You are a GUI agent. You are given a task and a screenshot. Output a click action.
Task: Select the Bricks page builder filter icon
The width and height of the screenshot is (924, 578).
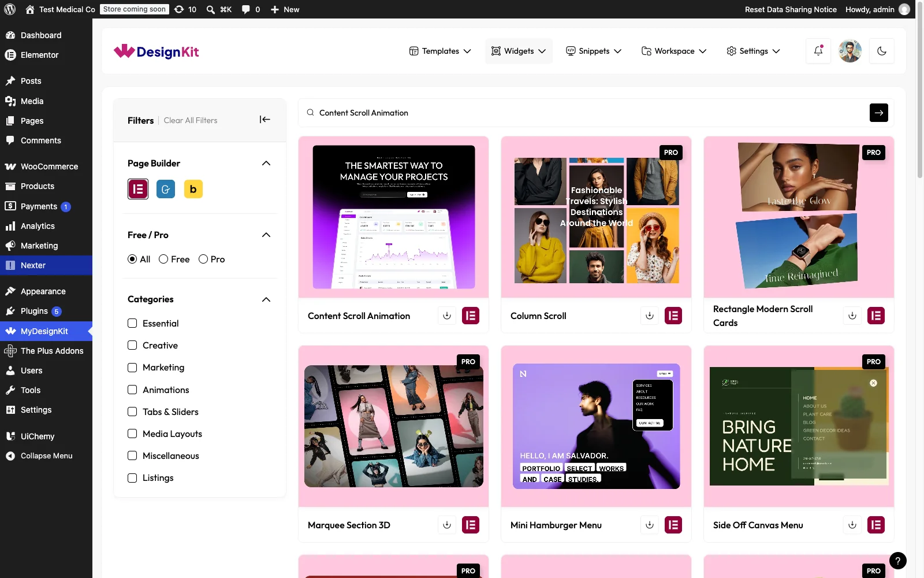(x=193, y=189)
